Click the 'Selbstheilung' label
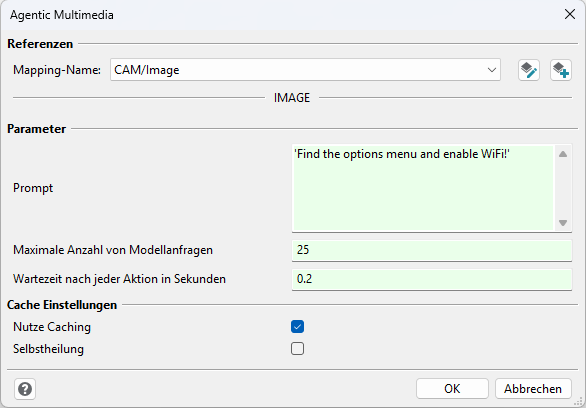Viewport: 586px width, 408px height. pyautogui.click(x=49, y=349)
